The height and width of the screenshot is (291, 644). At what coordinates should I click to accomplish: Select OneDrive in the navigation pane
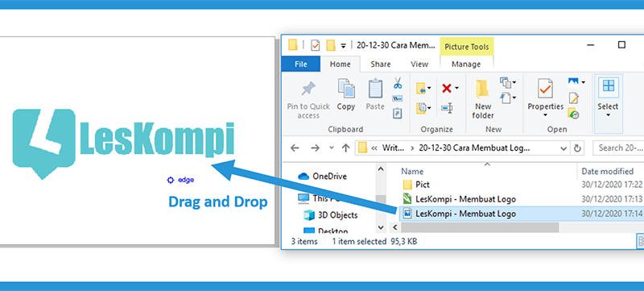330,177
